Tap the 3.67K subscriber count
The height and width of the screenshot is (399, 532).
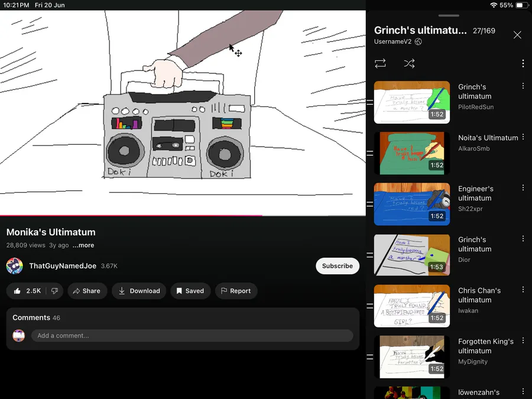109,266
